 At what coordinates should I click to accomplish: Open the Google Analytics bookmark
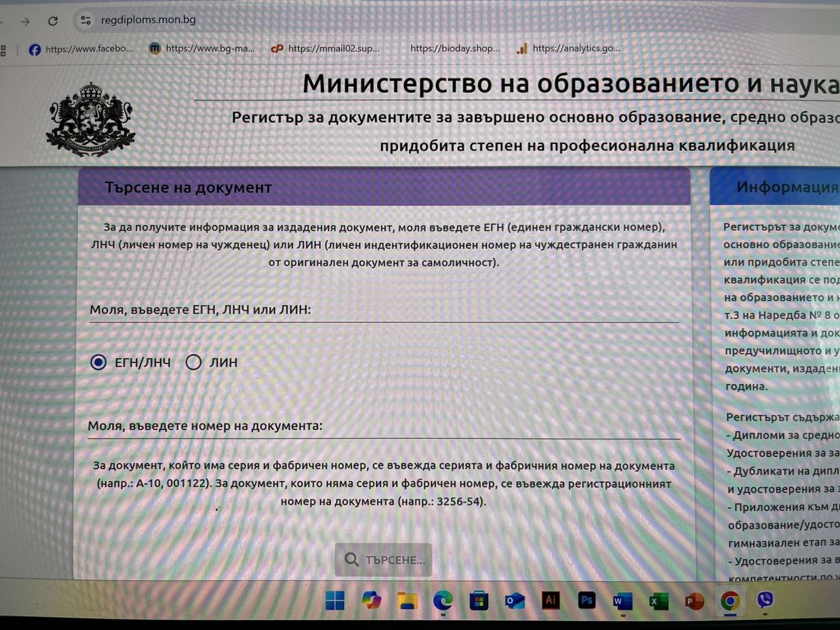click(569, 48)
